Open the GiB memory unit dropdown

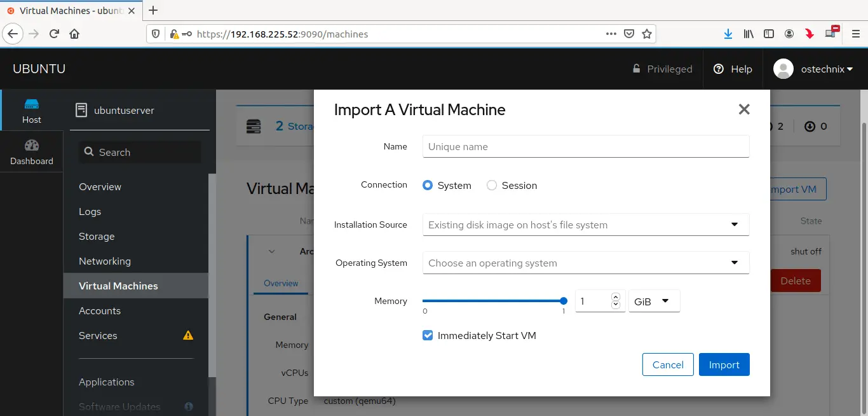point(654,301)
